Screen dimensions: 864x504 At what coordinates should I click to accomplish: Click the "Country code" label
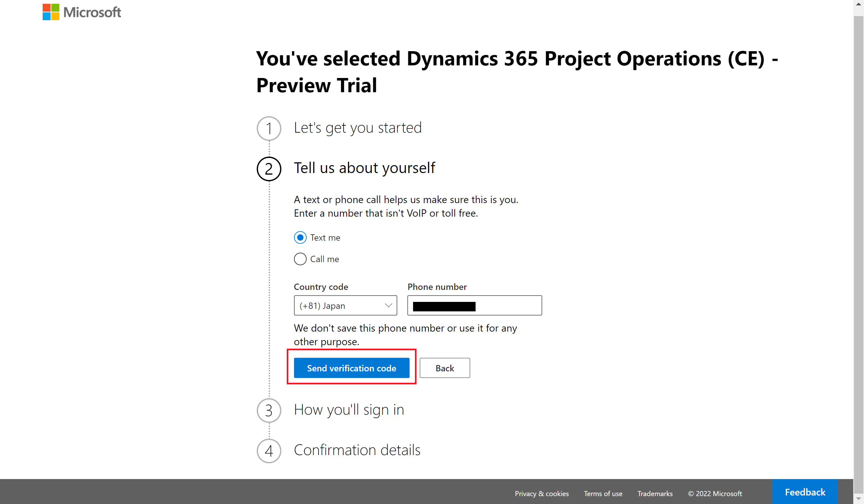(x=321, y=287)
